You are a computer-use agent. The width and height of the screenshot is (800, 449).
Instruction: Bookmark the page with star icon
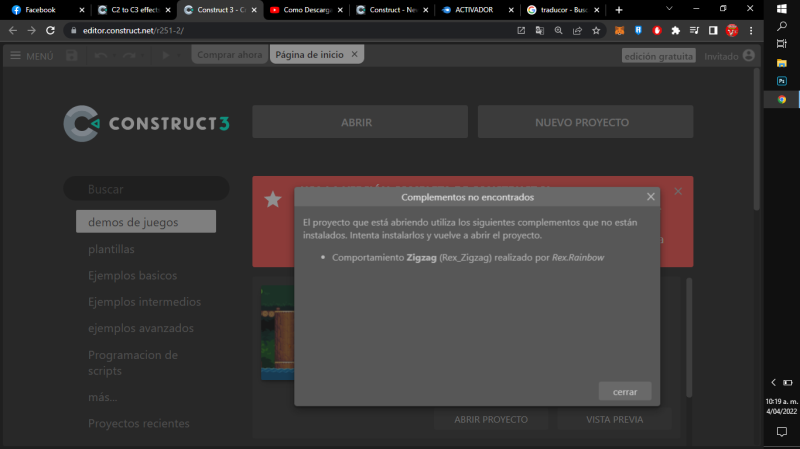pyautogui.click(x=596, y=31)
